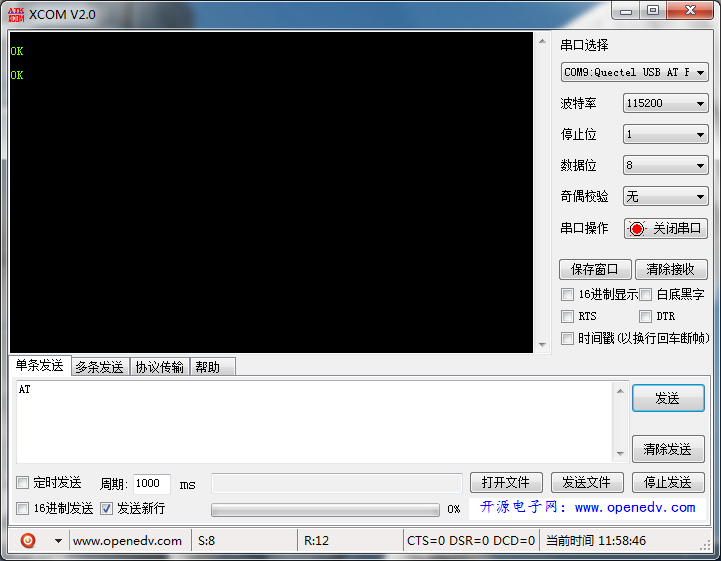This screenshot has width=721, height=561.
Task: Click the receive window scroll down arrow
Action: pos(543,344)
